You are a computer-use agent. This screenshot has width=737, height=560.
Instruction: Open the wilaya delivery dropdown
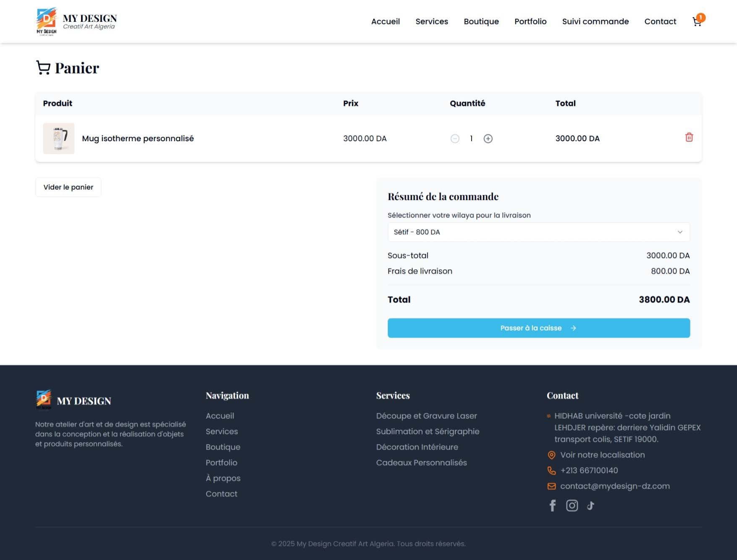point(538,232)
